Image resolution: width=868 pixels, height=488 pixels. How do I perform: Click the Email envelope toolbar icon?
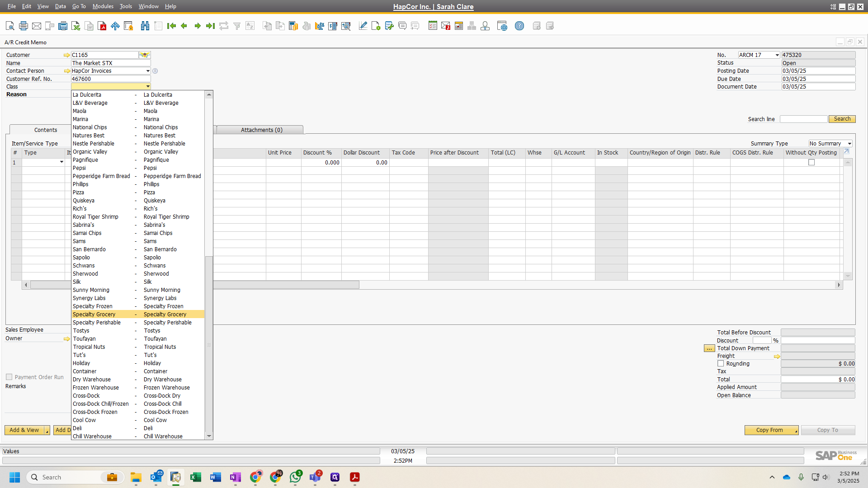pyautogui.click(x=37, y=26)
